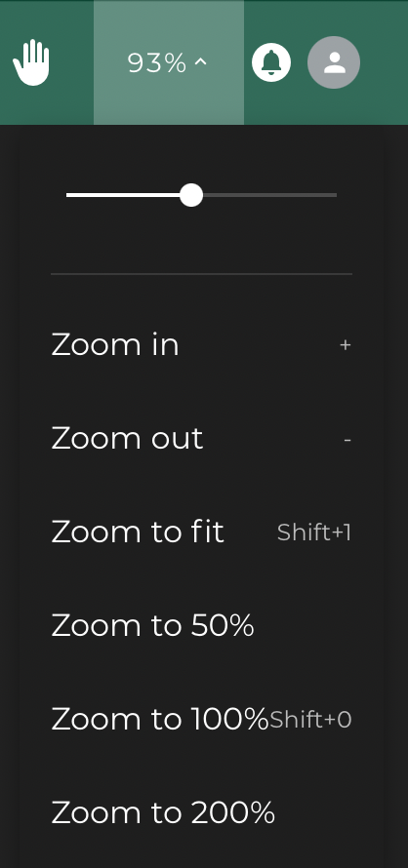The image size is (408, 868).
Task: Set zoom with Zoom to 50%
Action: coord(201,625)
